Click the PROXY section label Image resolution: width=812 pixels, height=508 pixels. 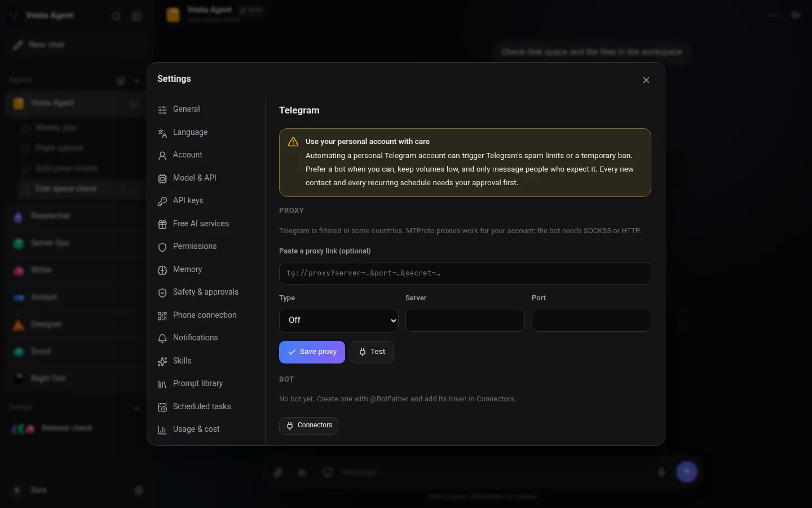click(292, 211)
